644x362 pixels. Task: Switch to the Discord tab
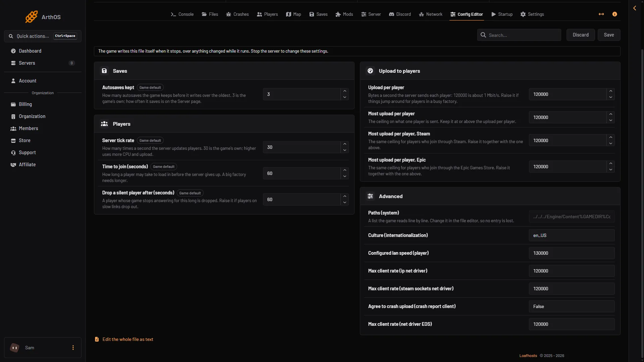[400, 14]
